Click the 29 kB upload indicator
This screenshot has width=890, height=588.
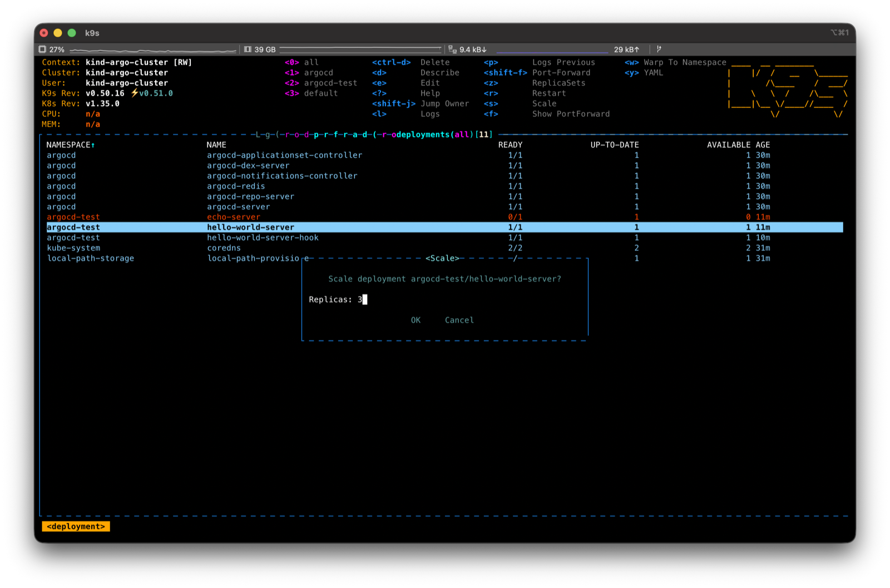(626, 50)
